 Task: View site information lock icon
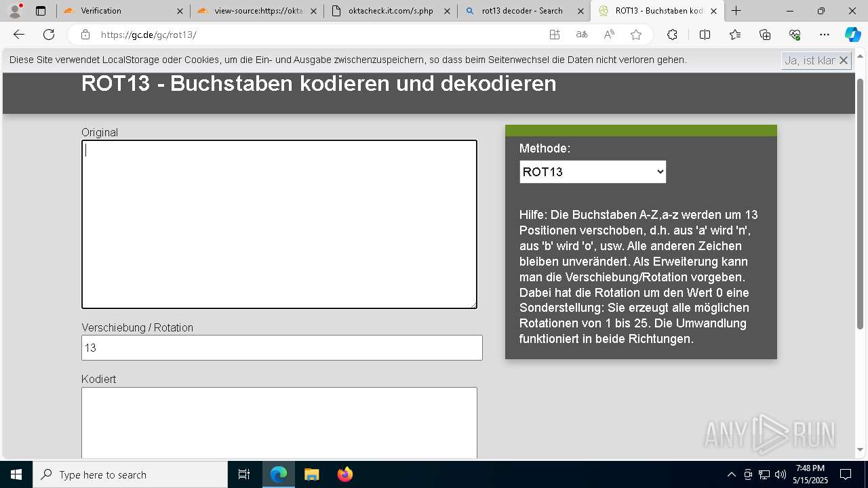(x=85, y=35)
